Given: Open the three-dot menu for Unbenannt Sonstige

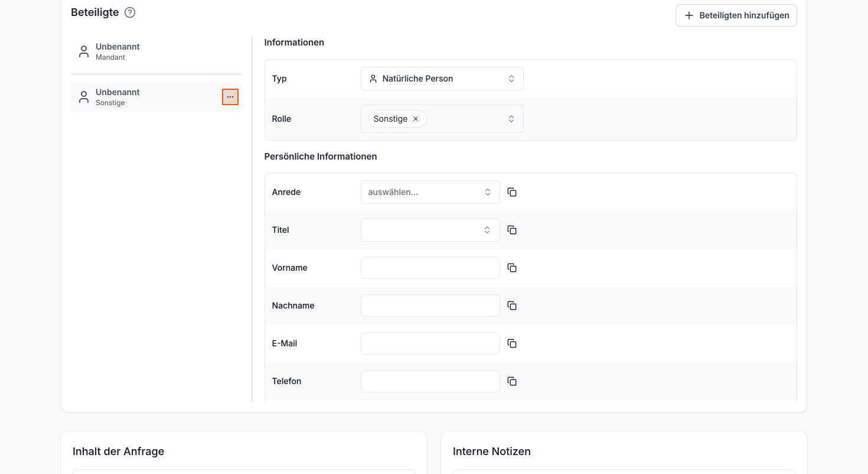Looking at the screenshot, I should 230,97.
